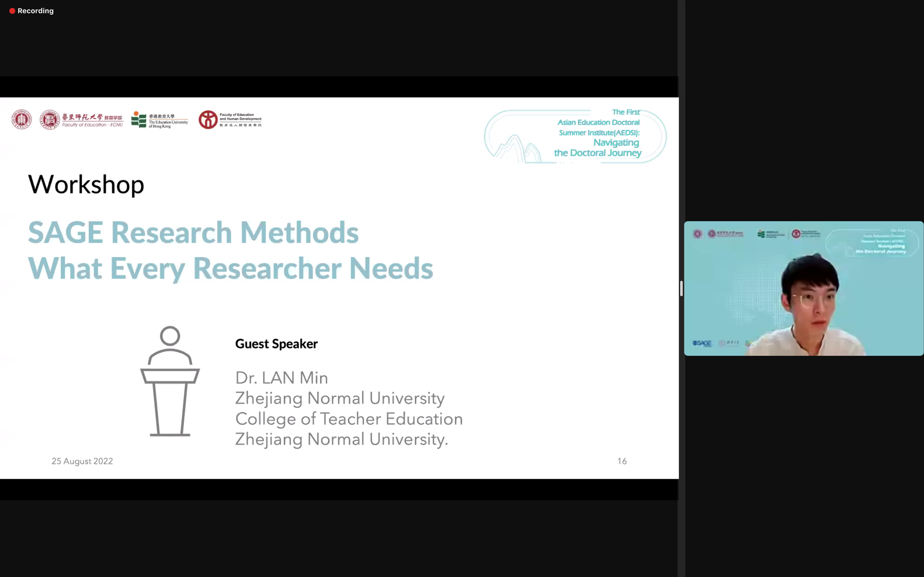The width and height of the screenshot is (924, 577).
Task: Click the podium speaker icon on the slide
Action: click(170, 381)
